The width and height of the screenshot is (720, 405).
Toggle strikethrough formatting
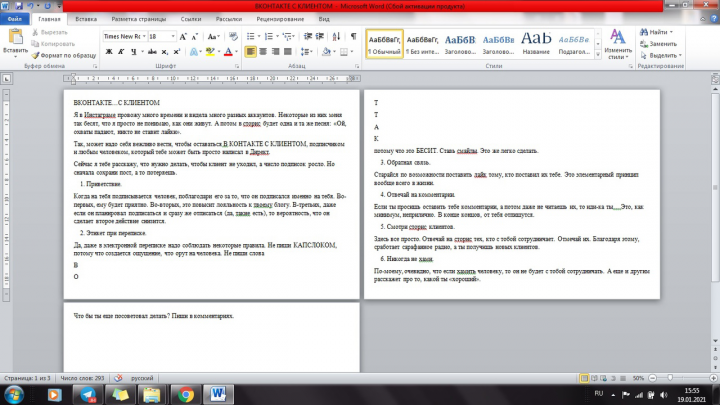click(152, 51)
